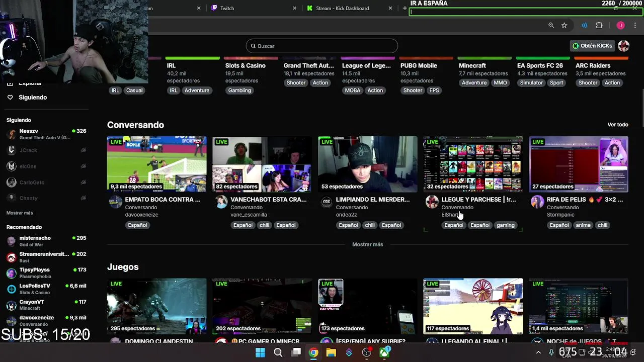Open the PUBG Mobile category
The image size is (644, 362).
(419, 65)
